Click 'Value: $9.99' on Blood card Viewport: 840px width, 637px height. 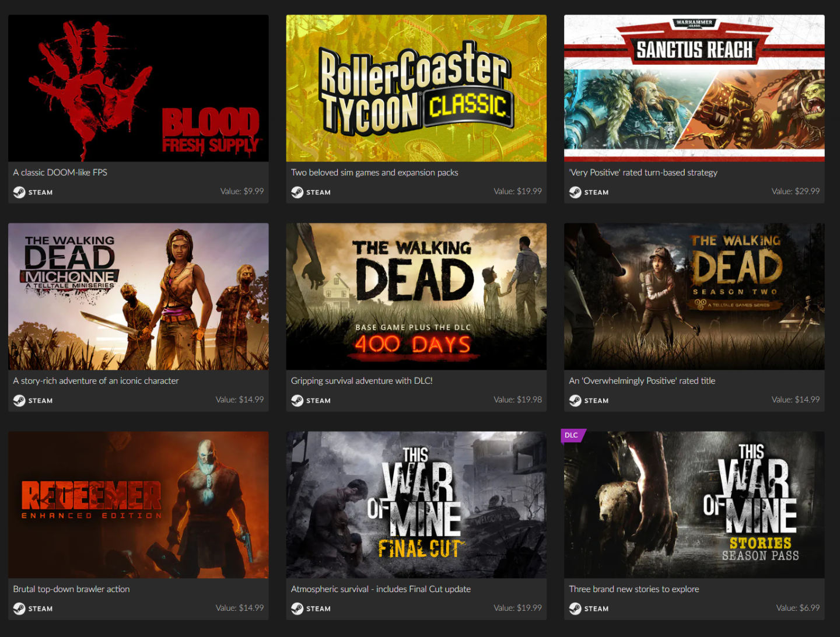coord(242,191)
